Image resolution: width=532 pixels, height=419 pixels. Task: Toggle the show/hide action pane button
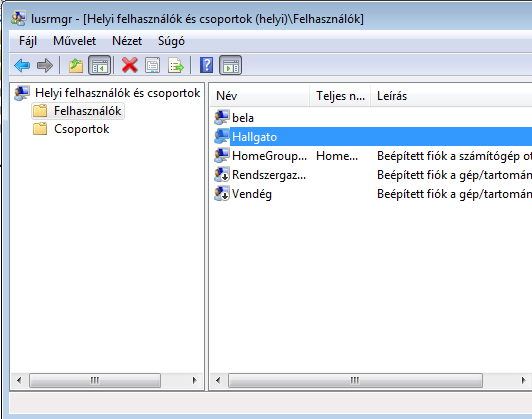pyautogui.click(x=230, y=65)
